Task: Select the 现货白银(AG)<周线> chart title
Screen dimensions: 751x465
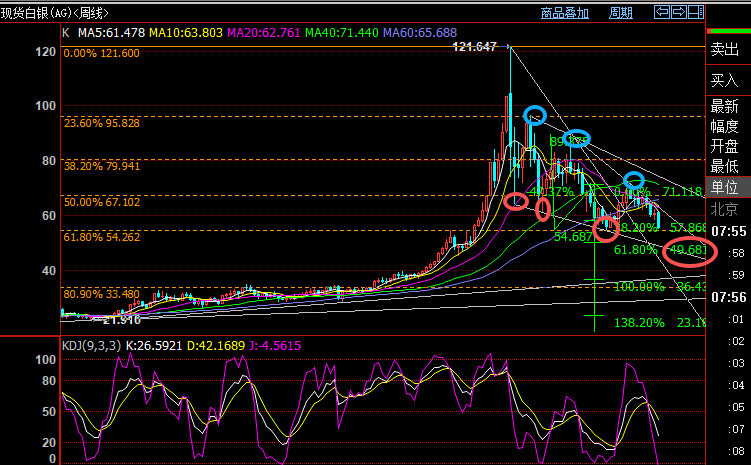Action: [55, 13]
